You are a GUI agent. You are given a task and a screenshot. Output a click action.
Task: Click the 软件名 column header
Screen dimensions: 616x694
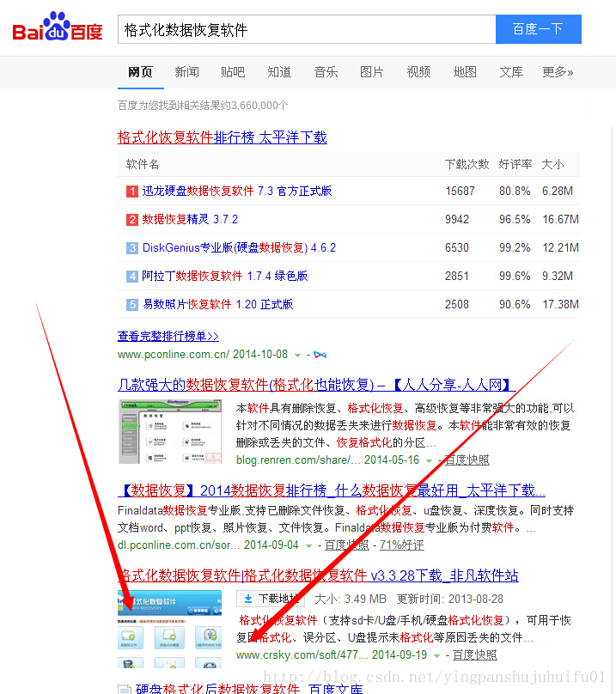(x=143, y=165)
